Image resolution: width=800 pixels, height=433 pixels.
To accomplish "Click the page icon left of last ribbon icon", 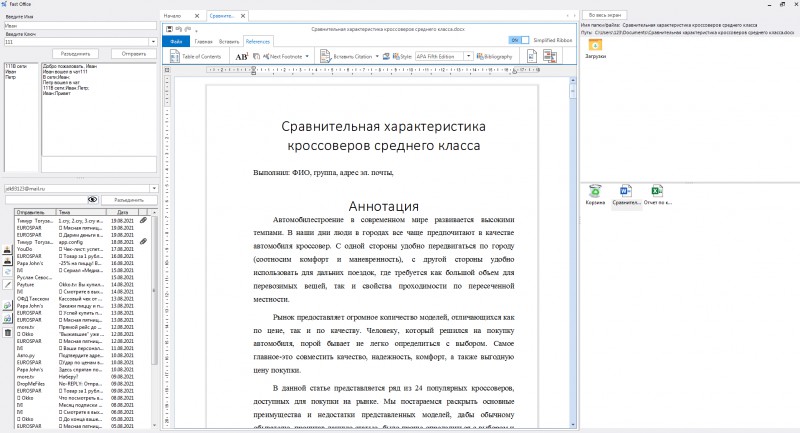I will [x=531, y=56].
